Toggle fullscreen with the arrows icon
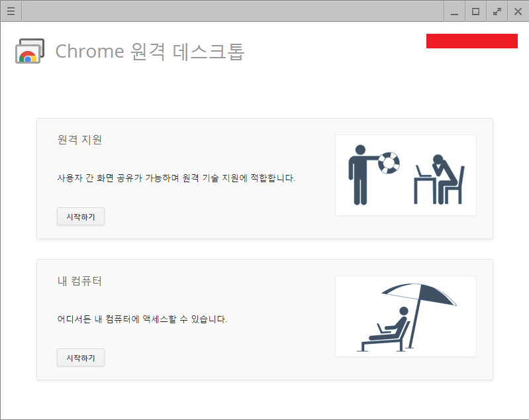This screenshot has width=529, height=420. tap(497, 11)
